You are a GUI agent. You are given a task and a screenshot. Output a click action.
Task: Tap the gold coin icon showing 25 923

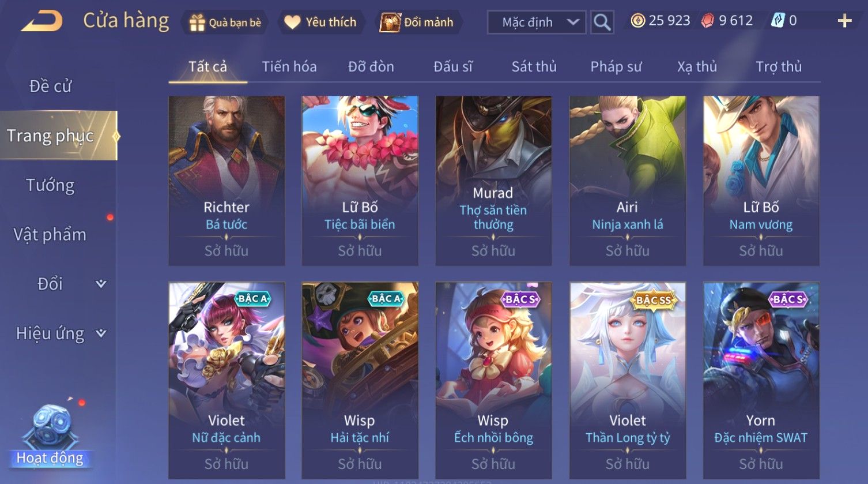pyautogui.click(x=637, y=21)
